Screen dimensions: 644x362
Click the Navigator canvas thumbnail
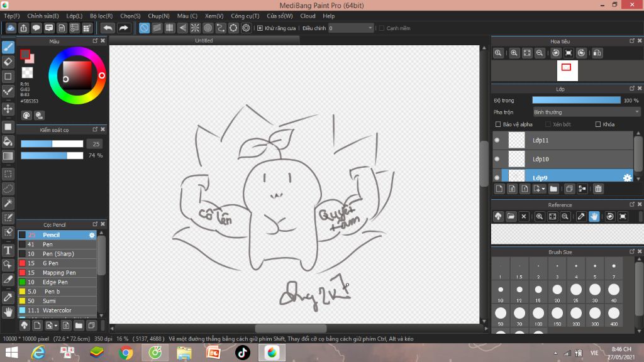coord(567,70)
